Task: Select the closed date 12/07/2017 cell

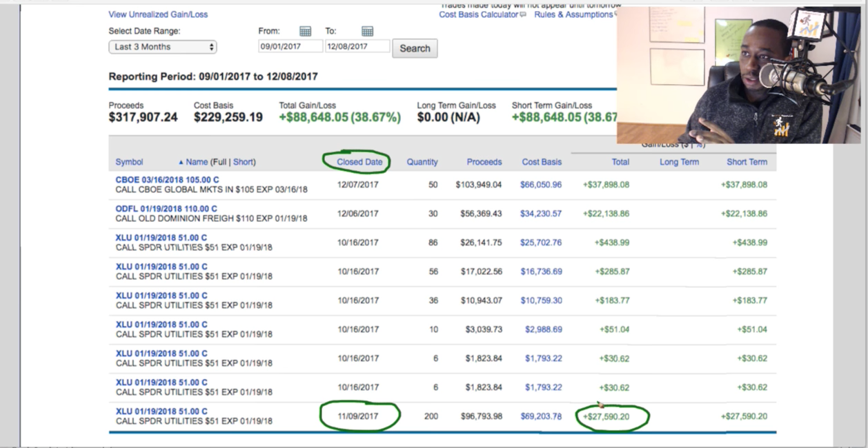Action: 358,185
